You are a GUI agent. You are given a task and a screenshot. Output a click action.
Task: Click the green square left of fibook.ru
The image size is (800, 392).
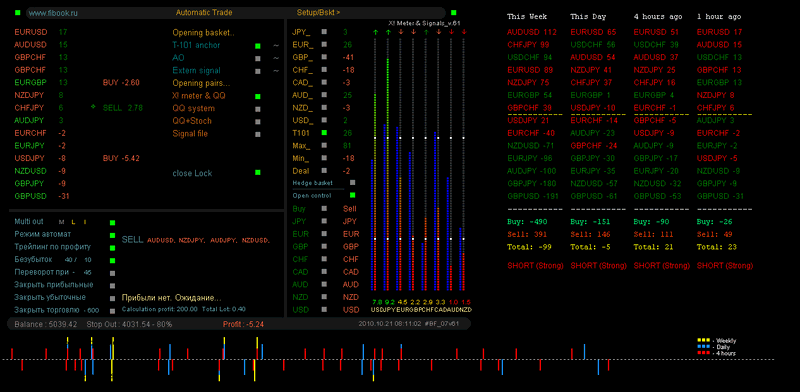click(x=18, y=12)
